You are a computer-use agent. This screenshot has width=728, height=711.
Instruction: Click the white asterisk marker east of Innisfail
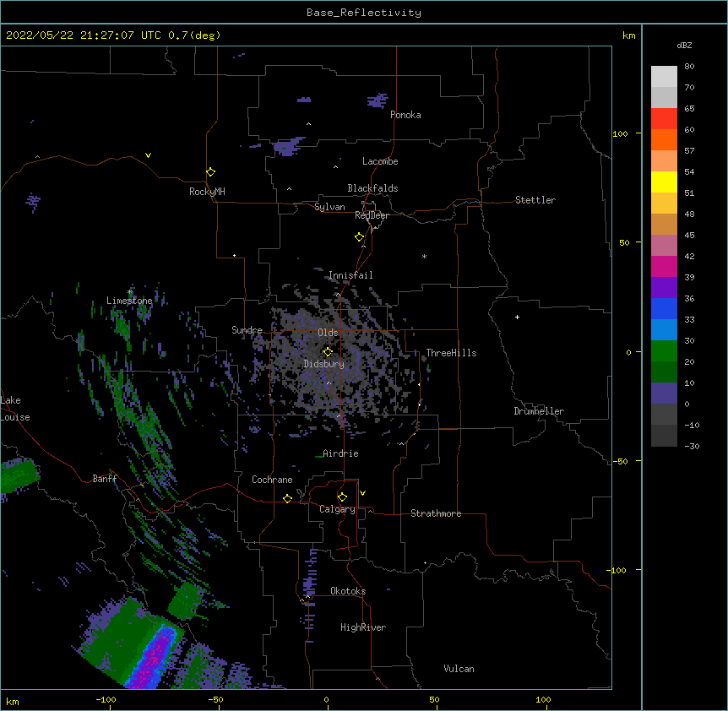[x=424, y=256]
